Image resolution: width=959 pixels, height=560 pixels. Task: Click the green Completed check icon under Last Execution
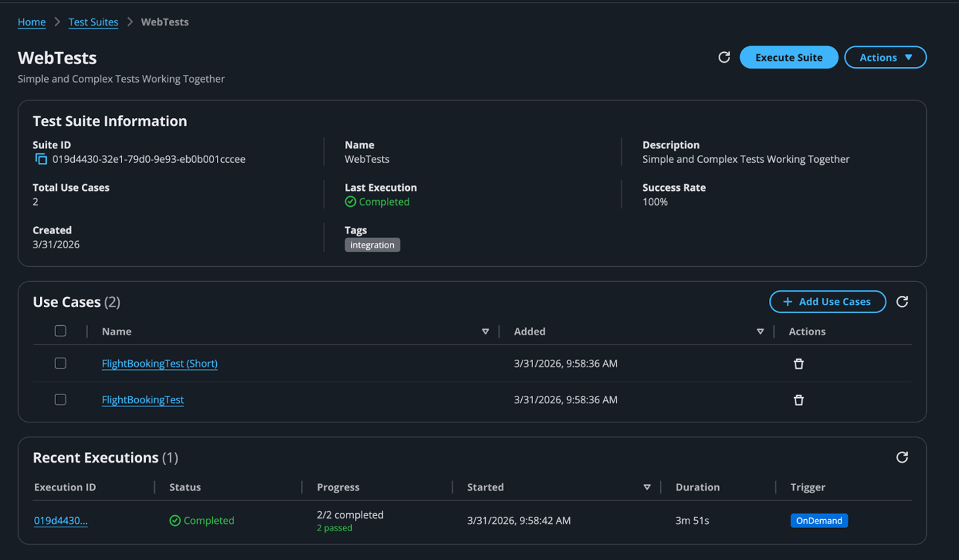350,202
